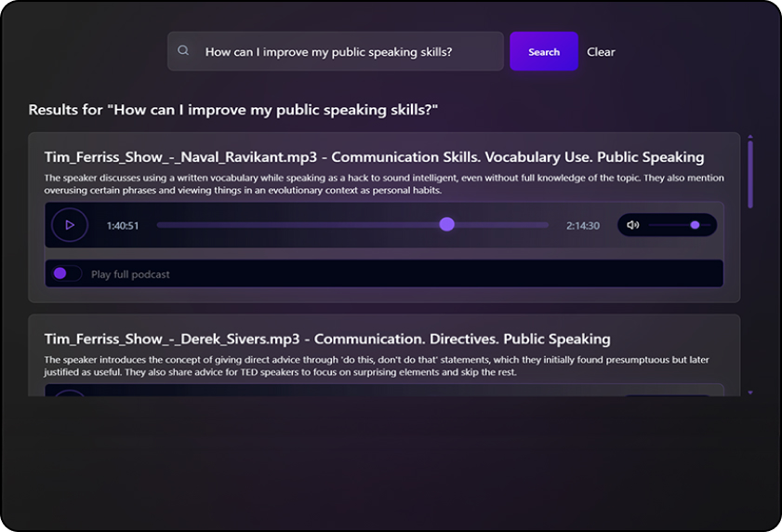Viewport: 782px width, 532px height.
Task: Click the purple Search button
Action: click(544, 51)
